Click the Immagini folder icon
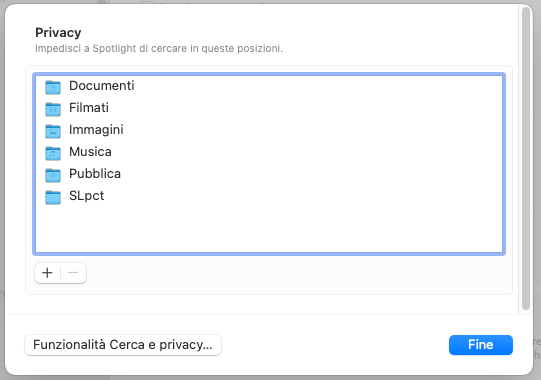This screenshot has height=380, width=541. pos(53,131)
